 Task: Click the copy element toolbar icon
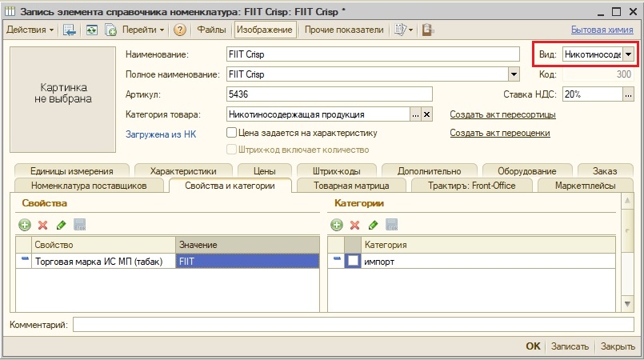110,30
